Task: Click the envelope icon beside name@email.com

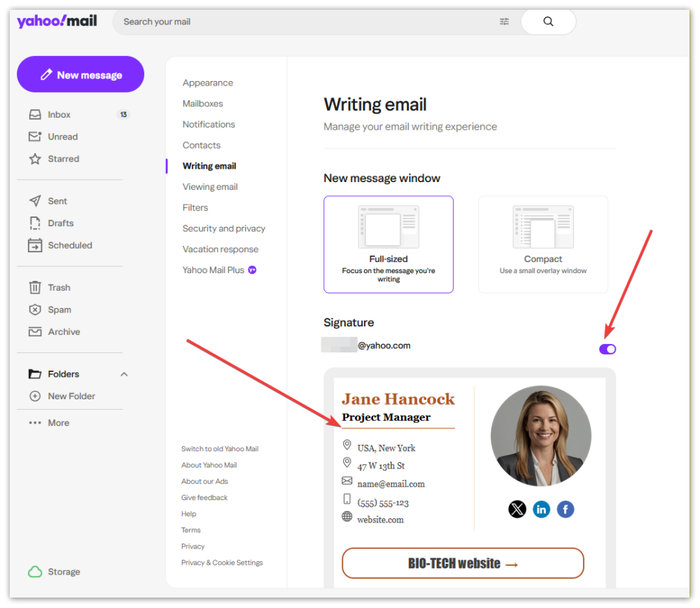Action: 347,481
